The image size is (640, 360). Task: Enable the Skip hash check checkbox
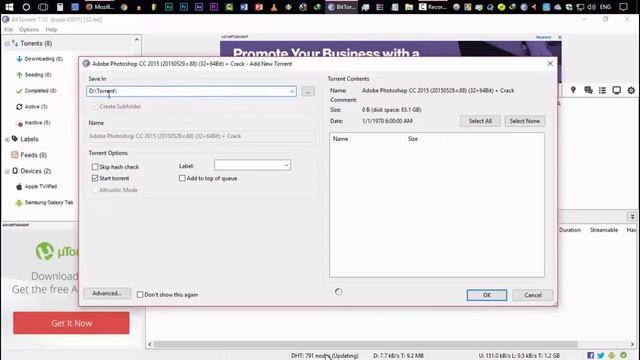[95, 167]
